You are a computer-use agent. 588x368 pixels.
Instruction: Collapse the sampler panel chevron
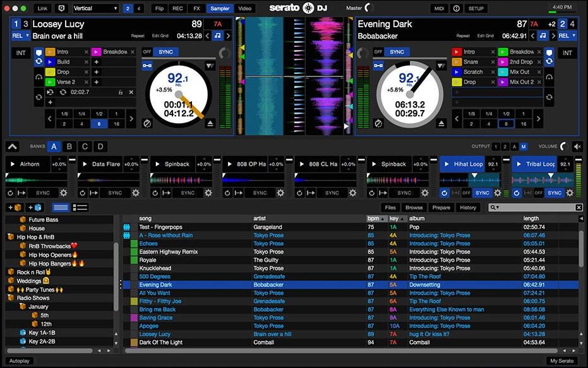(13, 147)
